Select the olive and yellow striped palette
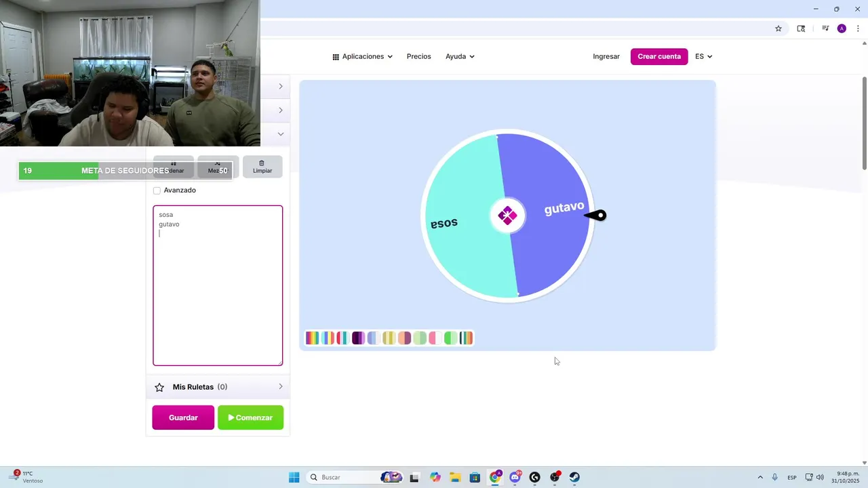The height and width of the screenshot is (488, 868). click(389, 338)
